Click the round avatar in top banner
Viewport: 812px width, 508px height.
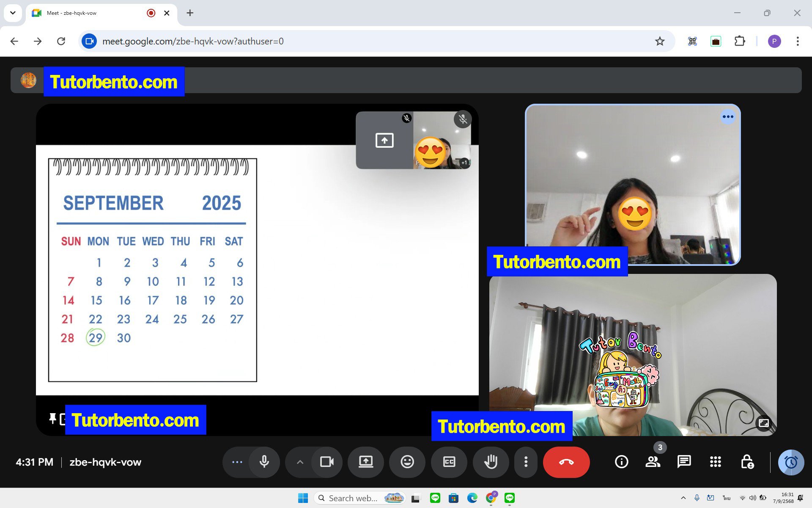point(28,80)
